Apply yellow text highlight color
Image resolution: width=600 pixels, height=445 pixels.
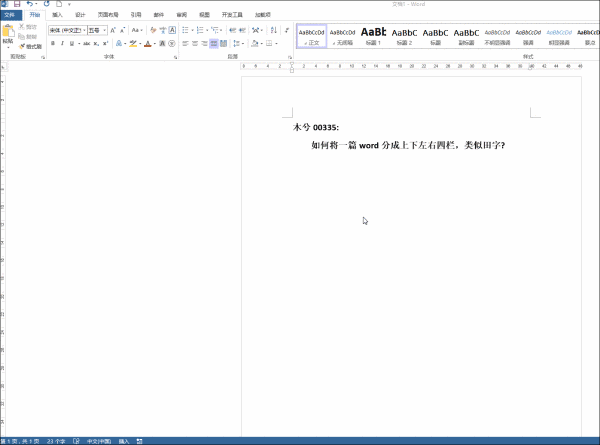(133, 43)
